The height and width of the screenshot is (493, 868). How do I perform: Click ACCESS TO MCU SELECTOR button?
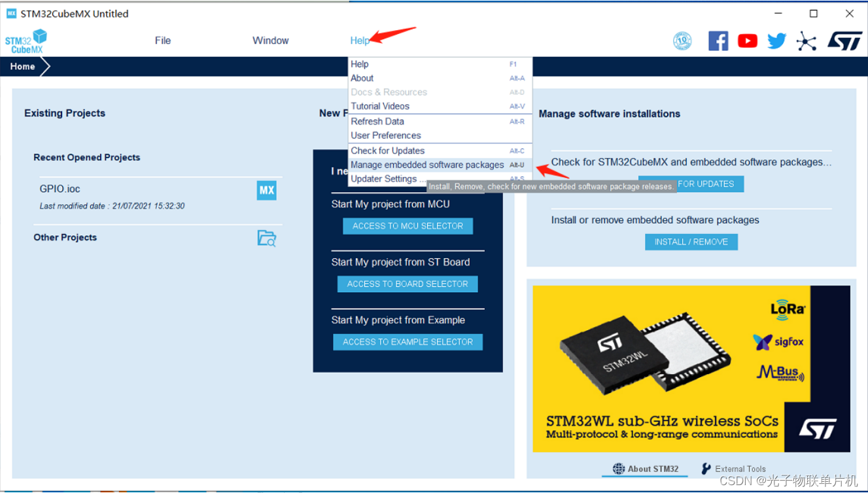coord(408,226)
